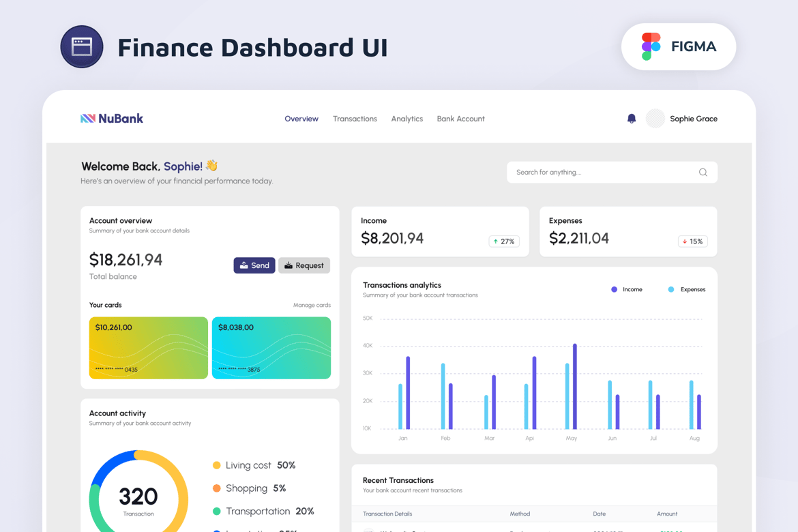
Task: Click the Recent Transactions heading
Action: [398, 480]
